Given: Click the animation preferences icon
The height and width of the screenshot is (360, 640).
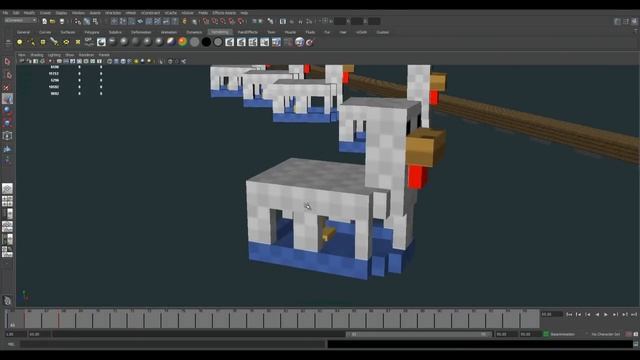Looking at the screenshot, I should (x=636, y=334).
